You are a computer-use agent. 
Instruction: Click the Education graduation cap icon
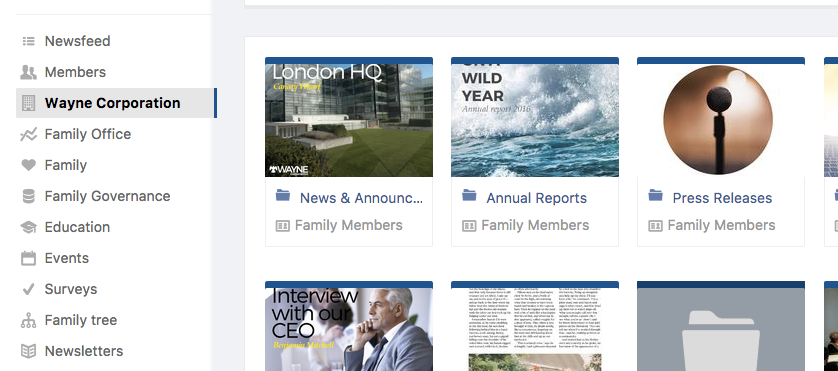click(x=28, y=227)
